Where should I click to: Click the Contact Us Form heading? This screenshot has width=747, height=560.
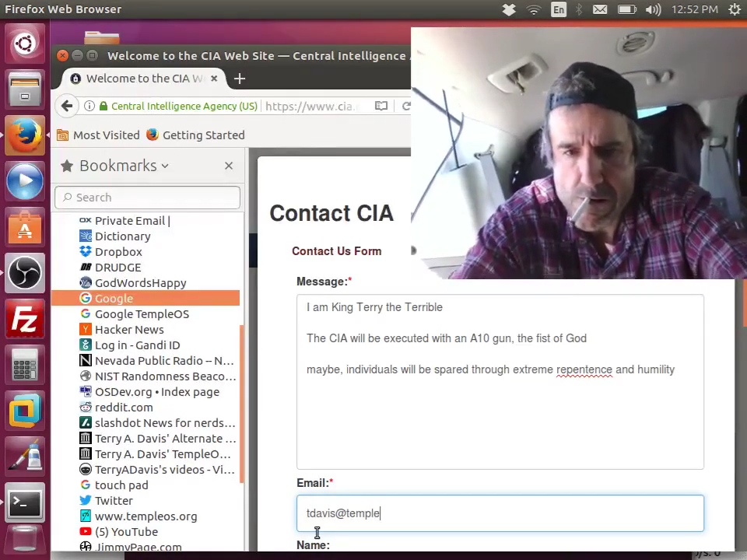pyautogui.click(x=336, y=251)
